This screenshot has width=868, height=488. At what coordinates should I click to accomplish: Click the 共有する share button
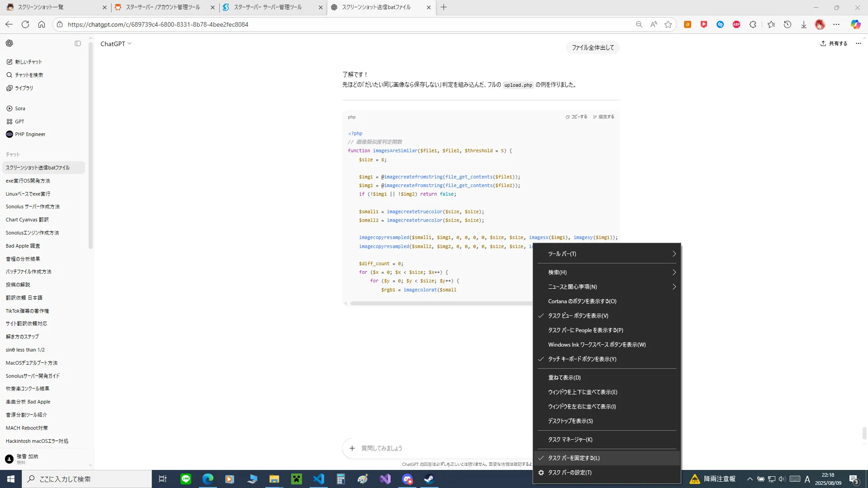(834, 43)
